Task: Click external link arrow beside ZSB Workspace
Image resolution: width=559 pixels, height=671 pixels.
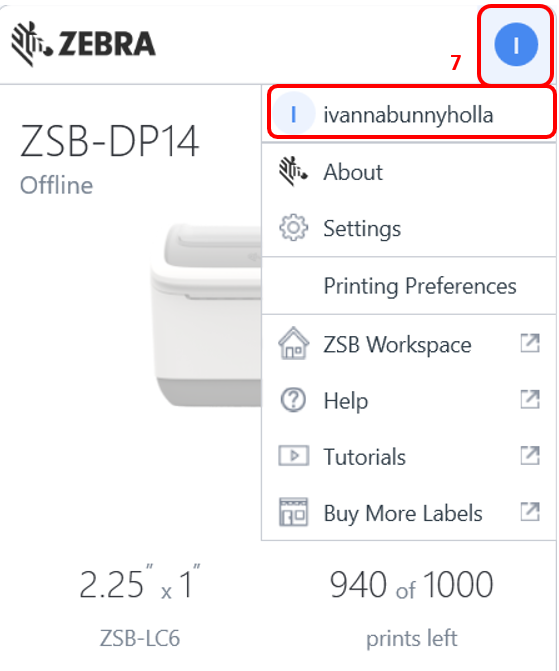Action: click(x=530, y=343)
